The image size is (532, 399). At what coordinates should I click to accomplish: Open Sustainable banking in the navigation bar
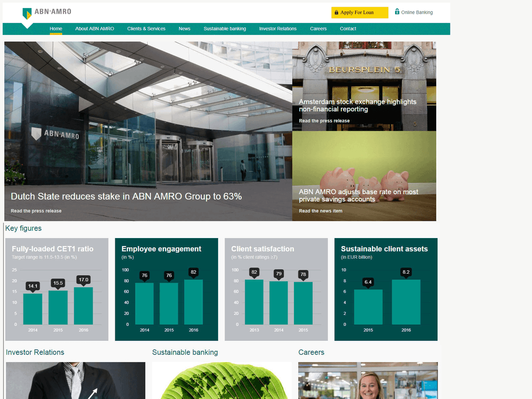tap(225, 29)
